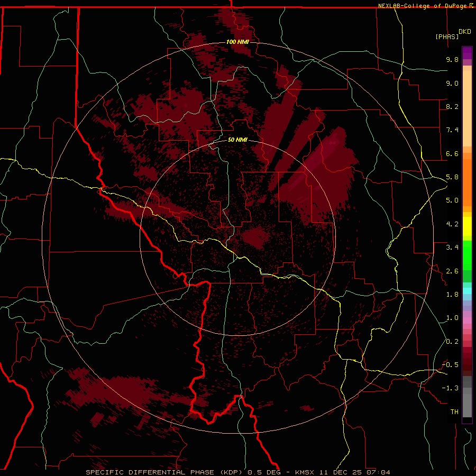Click the 0.2 scale value
The width and height of the screenshot is (476, 476).
(452, 342)
